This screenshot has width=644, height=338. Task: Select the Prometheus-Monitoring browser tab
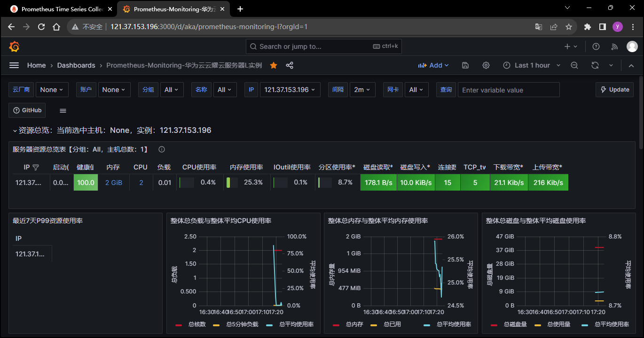click(173, 9)
